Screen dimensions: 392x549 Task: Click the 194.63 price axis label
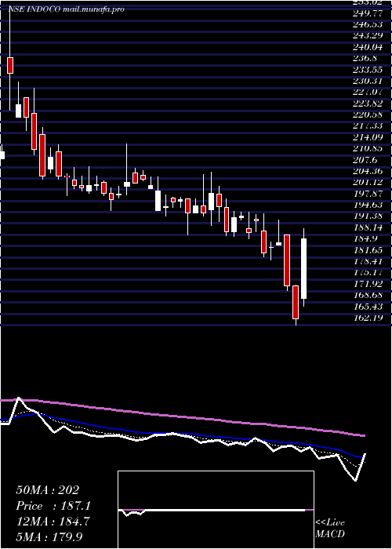[x=369, y=205]
